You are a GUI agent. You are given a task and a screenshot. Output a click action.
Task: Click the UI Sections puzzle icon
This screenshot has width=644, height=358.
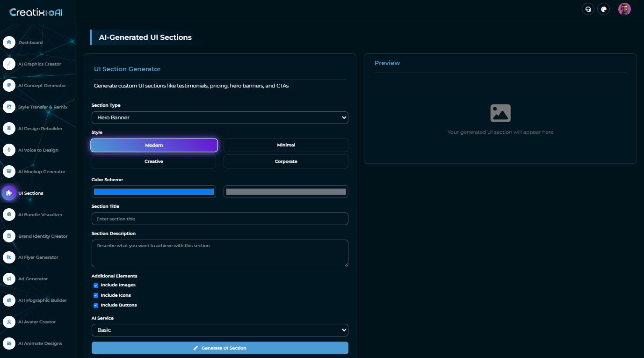tap(9, 193)
